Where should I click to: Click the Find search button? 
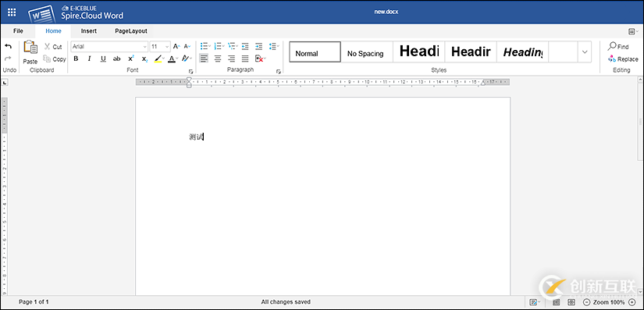click(618, 46)
